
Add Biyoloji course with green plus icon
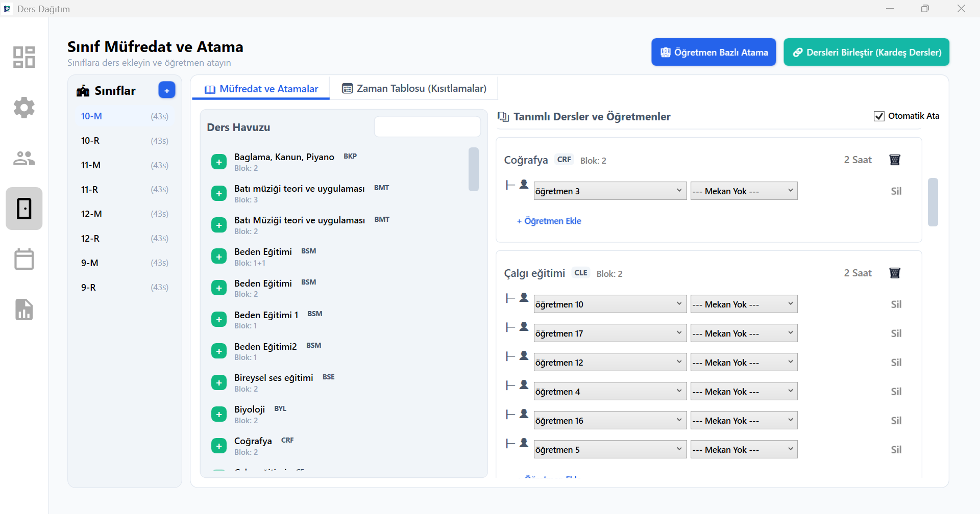(219, 414)
